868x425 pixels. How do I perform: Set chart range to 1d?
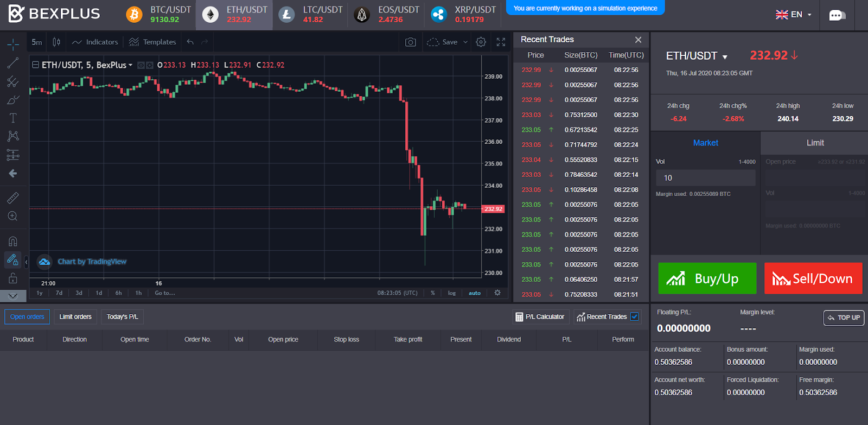coord(99,293)
